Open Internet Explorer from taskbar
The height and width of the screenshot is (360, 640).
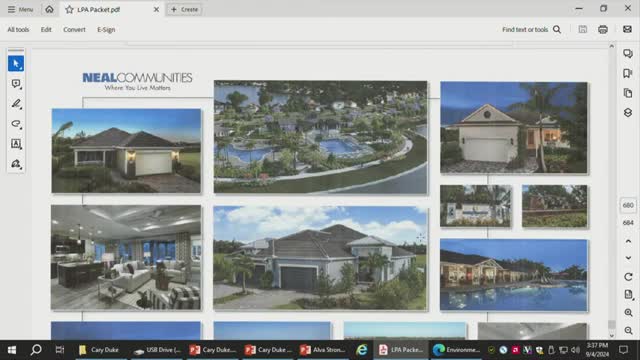(x=362, y=350)
